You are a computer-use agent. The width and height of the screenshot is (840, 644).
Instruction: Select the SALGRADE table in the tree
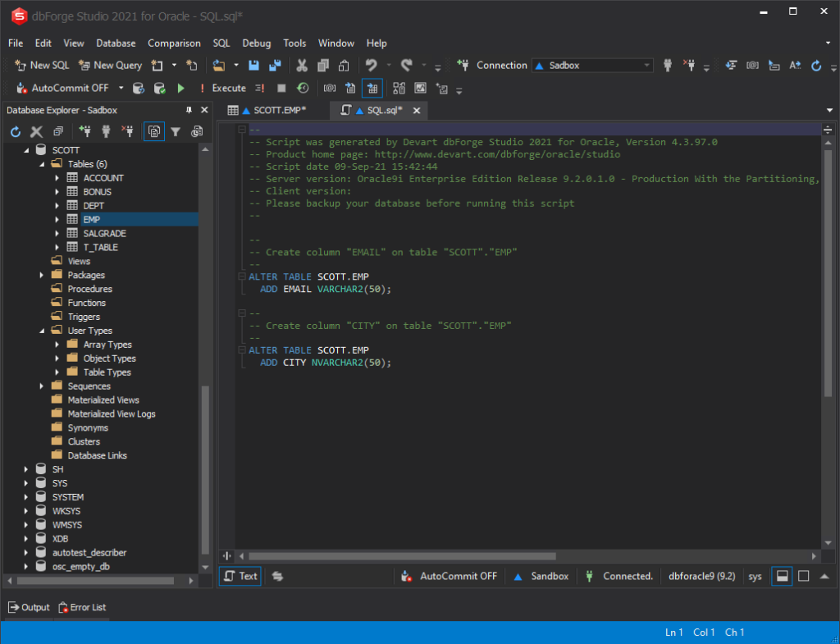104,233
